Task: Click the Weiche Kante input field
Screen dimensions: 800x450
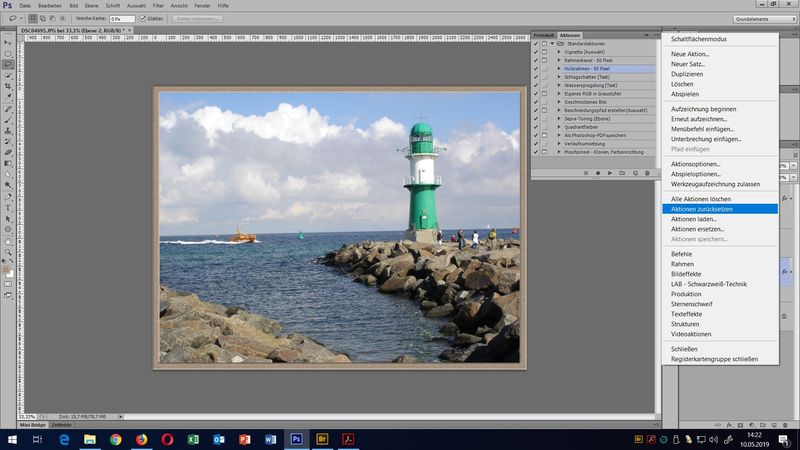Action: (x=121, y=18)
